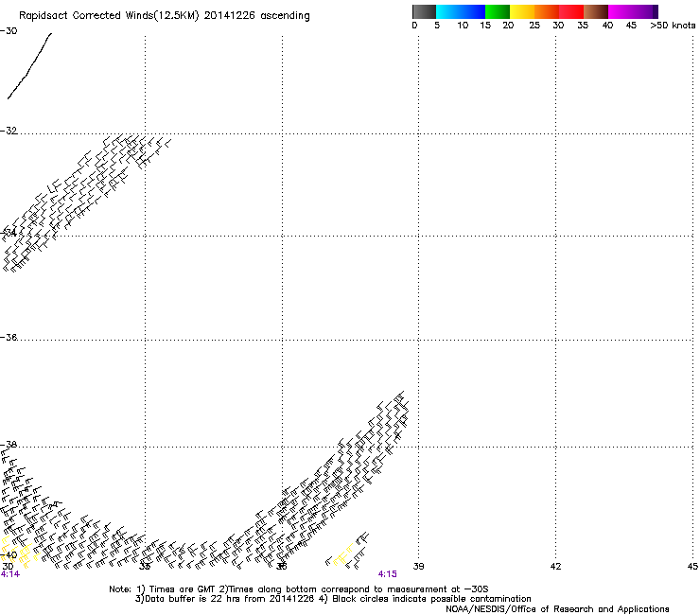Click the '-36' latitude axis label
The width and height of the screenshot is (700, 615).
[9, 337]
